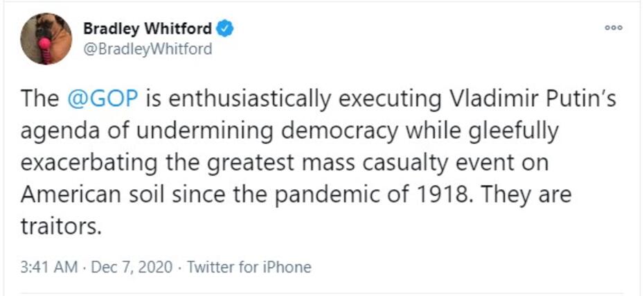
Task: Click the blue verified checkmark badge
Action: pos(226,29)
